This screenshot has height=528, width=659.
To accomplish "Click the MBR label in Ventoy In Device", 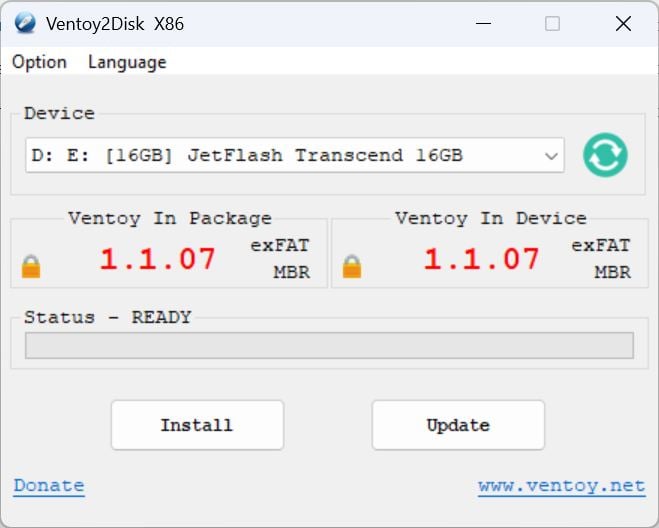I will pyautogui.click(x=612, y=272).
